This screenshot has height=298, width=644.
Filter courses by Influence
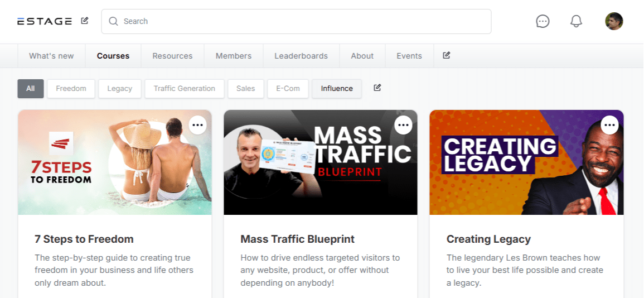[337, 89]
